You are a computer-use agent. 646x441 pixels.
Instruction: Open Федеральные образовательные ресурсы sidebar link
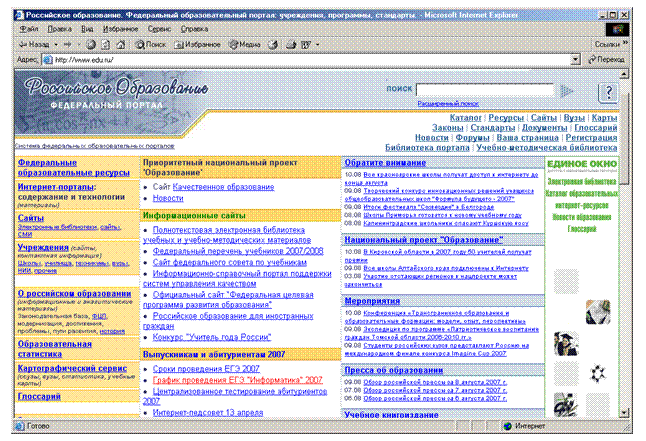coord(73,168)
